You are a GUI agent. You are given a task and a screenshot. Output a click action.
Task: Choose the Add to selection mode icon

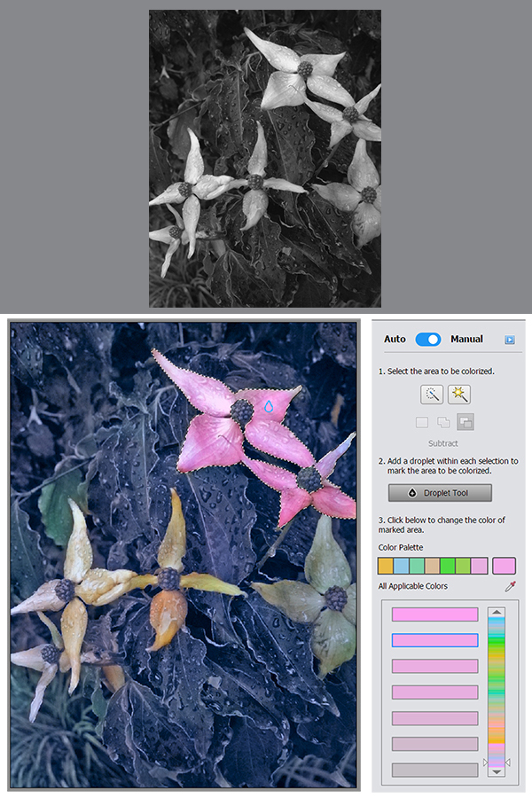[443, 422]
